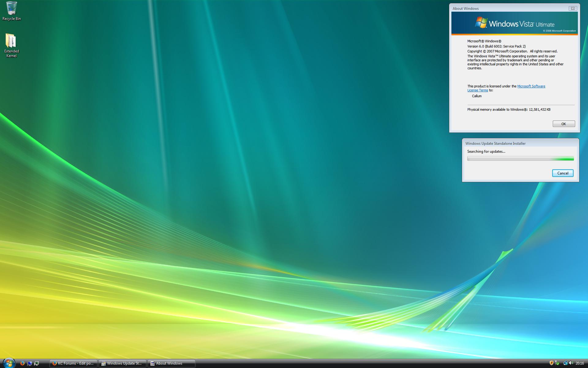This screenshot has height=368, width=588.
Task: Select the Extended Kernel folder on desktop
Action: pos(11,45)
